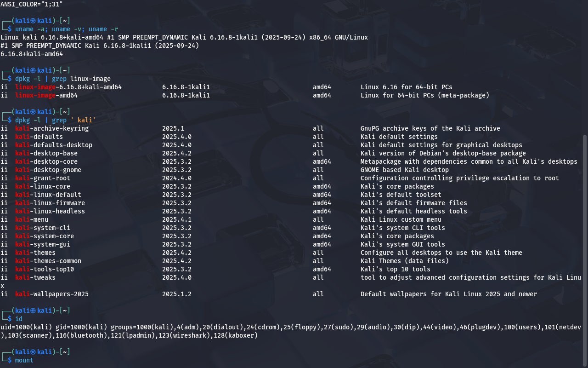Select the kali-desktop-gnome package entry

(48, 170)
